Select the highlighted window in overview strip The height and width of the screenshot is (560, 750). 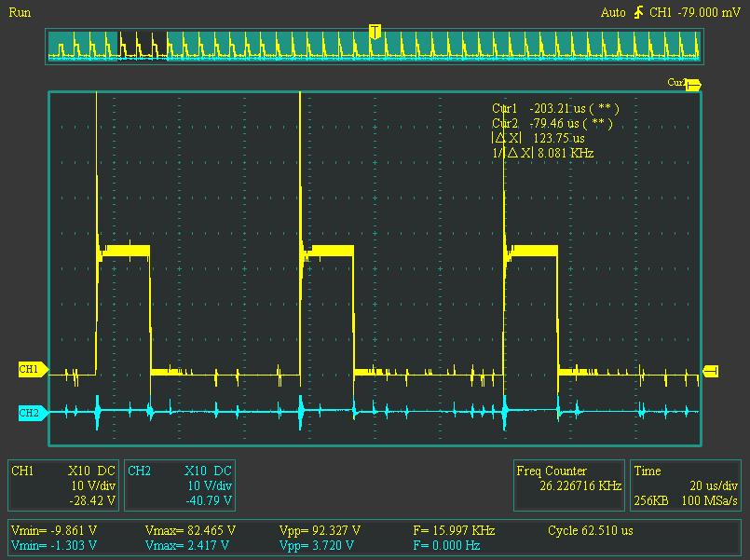143,45
